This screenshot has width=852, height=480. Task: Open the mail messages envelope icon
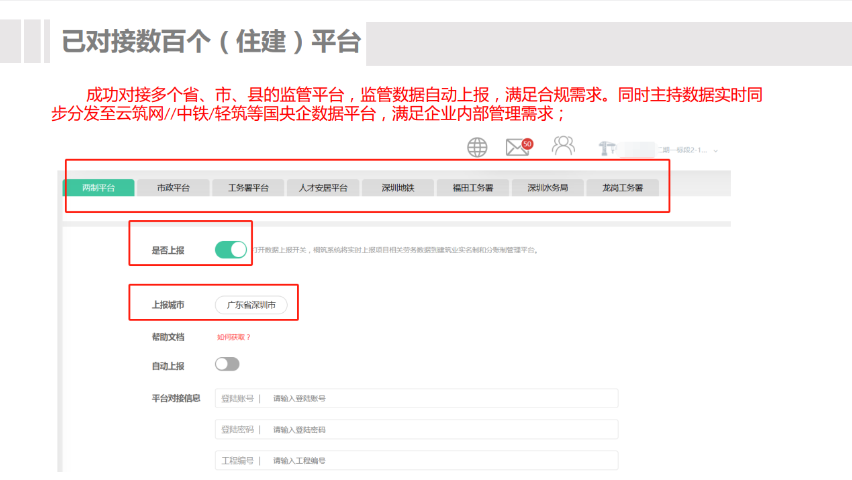pyautogui.click(x=516, y=148)
